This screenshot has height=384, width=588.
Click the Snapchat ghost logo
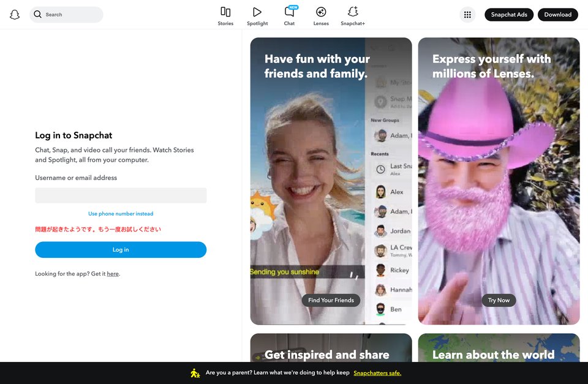tap(15, 15)
